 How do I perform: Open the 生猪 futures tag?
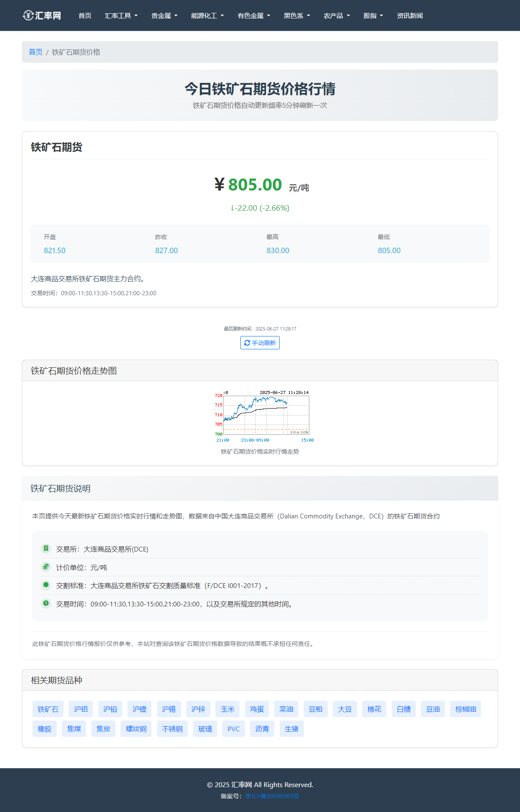[x=291, y=729]
